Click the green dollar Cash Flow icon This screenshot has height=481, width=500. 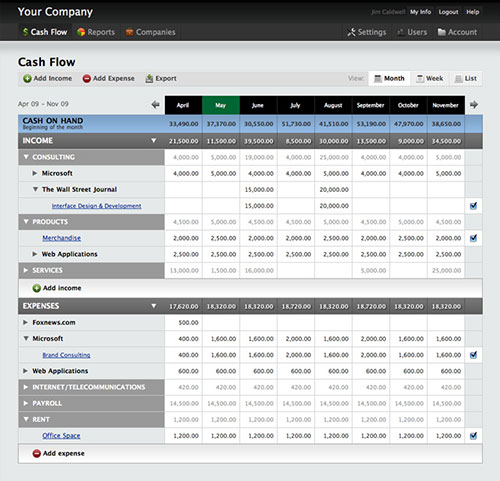point(25,32)
